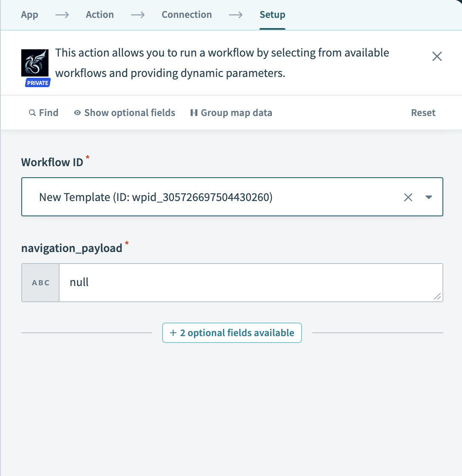Click the PRIVATE badge under the logo

37,83
